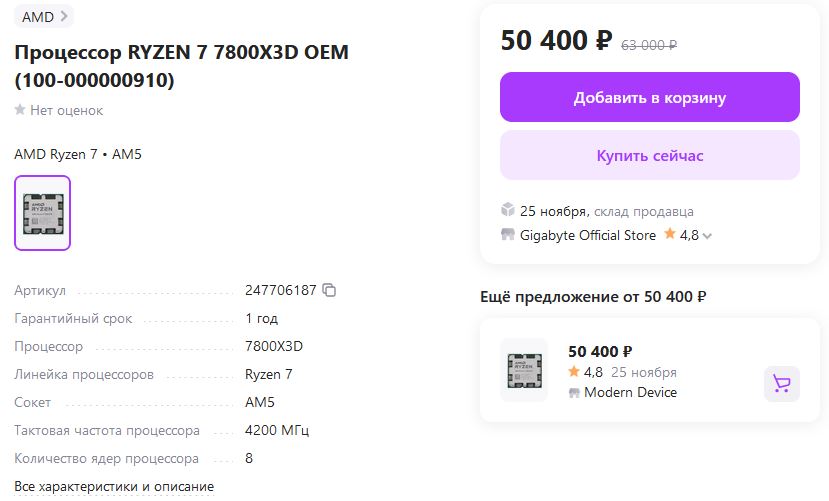This screenshot has height=501, width=829.
Task: Open Все характеристики и описание
Action: [114, 487]
